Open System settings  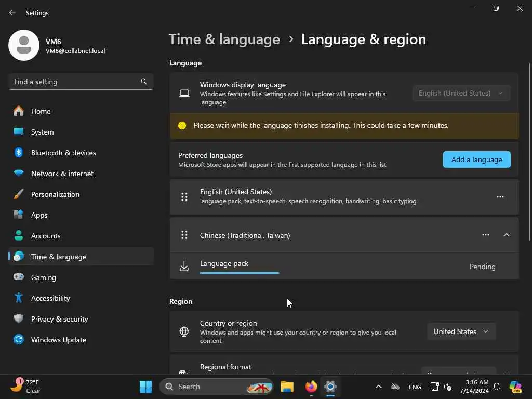point(81,132)
